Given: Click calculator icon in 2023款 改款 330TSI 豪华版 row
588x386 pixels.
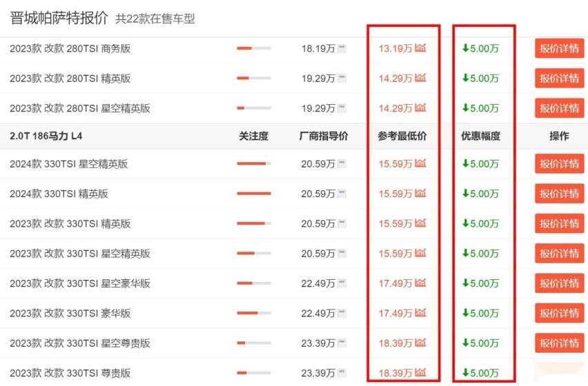Looking at the screenshot, I should pyautogui.click(x=342, y=314).
